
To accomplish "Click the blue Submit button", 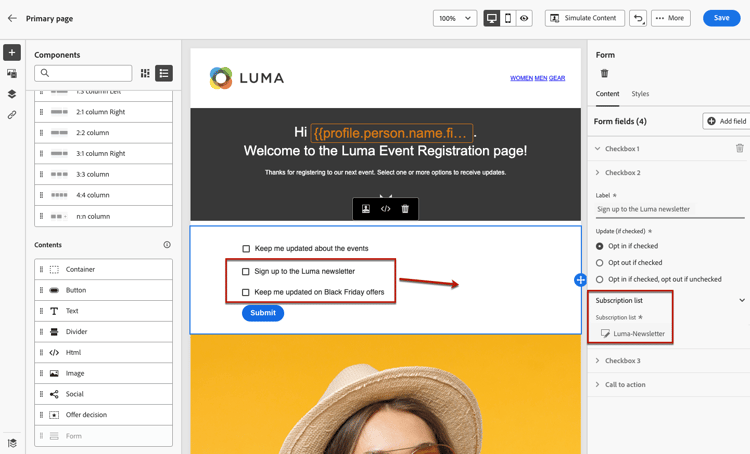I will [x=263, y=313].
